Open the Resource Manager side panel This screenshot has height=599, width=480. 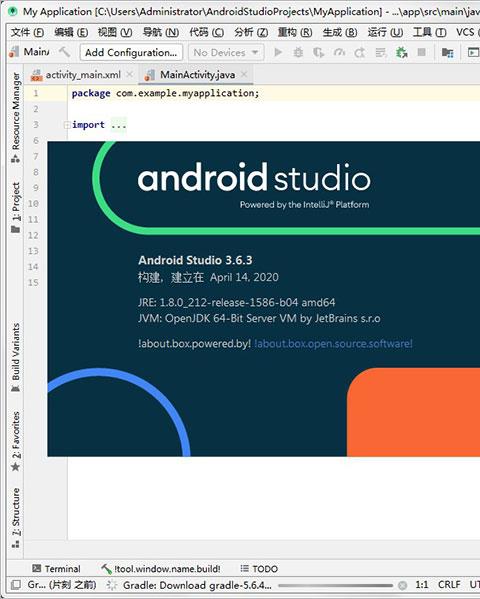(15, 118)
